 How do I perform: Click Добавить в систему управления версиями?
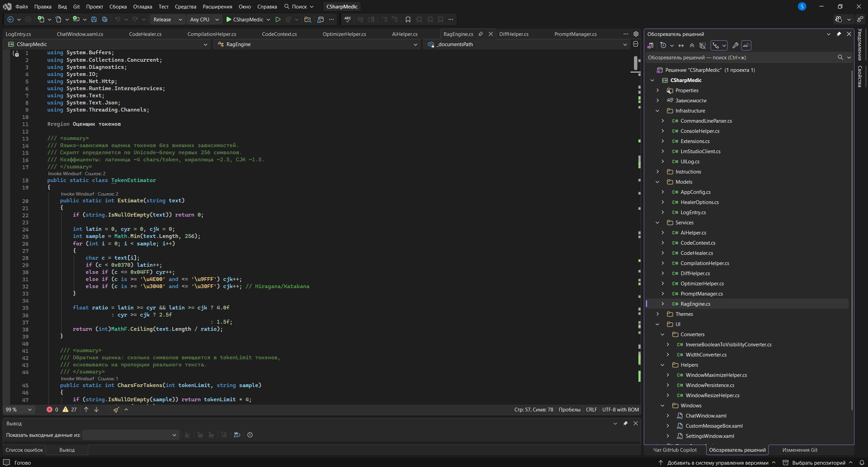717,463
